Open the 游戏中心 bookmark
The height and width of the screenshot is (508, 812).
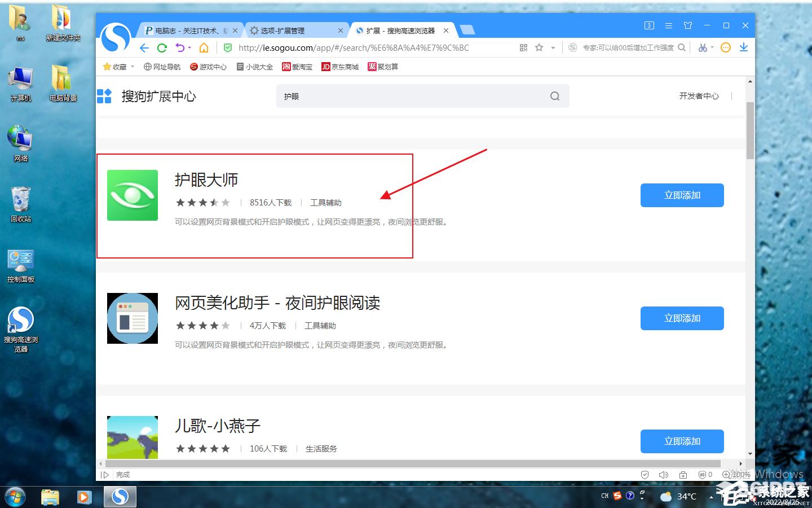pyautogui.click(x=209, y=67)
